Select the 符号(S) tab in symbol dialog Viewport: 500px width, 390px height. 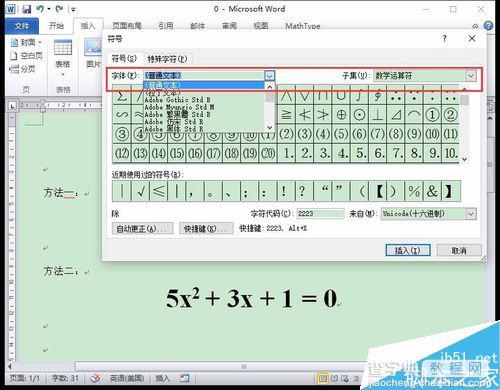click(124, 58)
